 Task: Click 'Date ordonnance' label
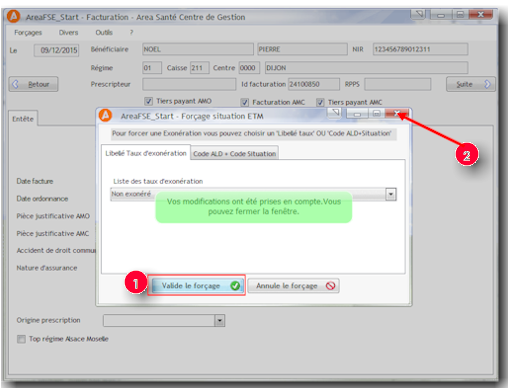click(x=42, y=199)
